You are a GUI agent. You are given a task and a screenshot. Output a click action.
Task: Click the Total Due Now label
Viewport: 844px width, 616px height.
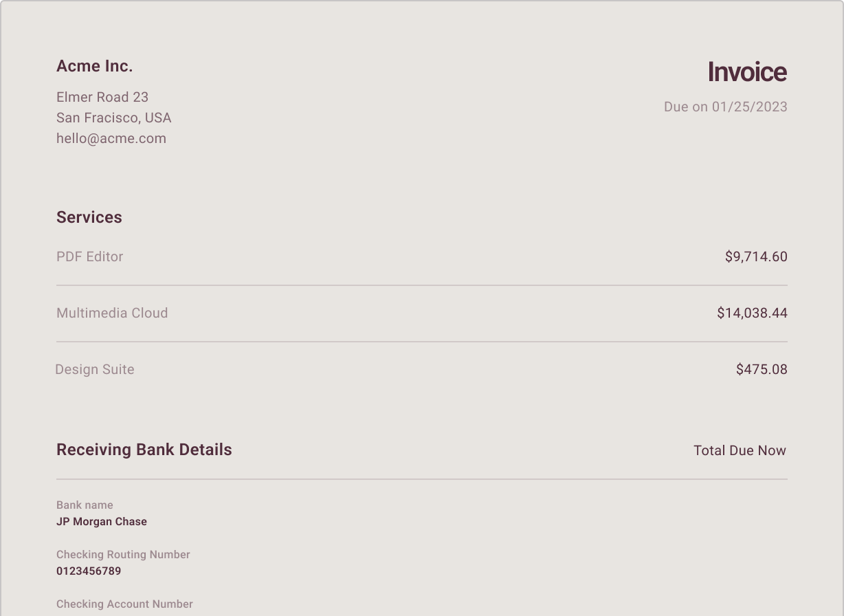[x=740, y=450]
